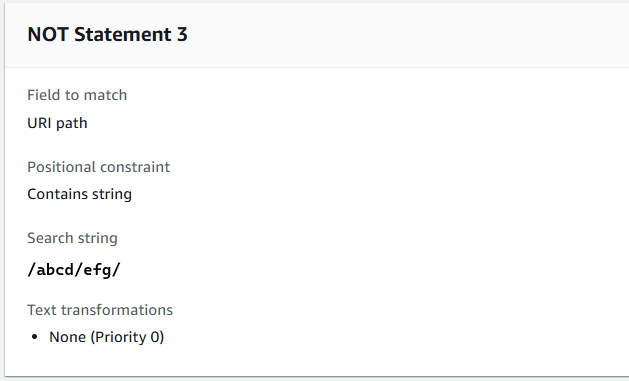629x381 pixels.
Task: Click the word Contains in constraint value
Action: pyautogui.click(x=57, y=194)
